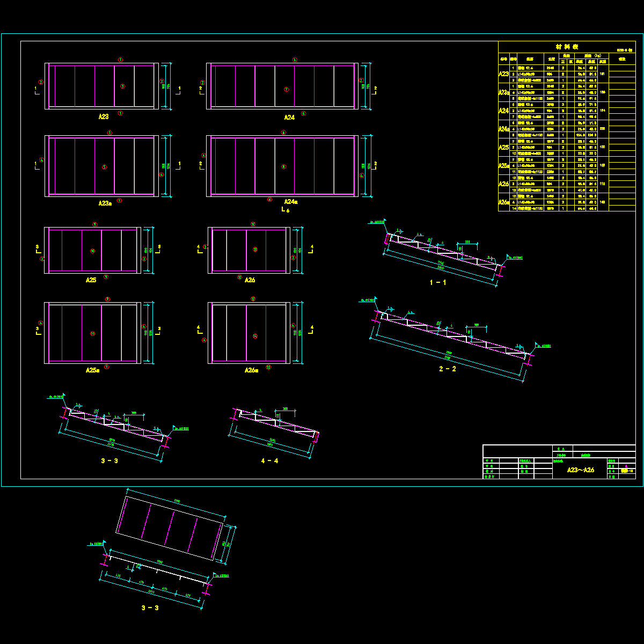Click part marker 7 inside A24 panel
644x644 pixels.
point(286,90)
